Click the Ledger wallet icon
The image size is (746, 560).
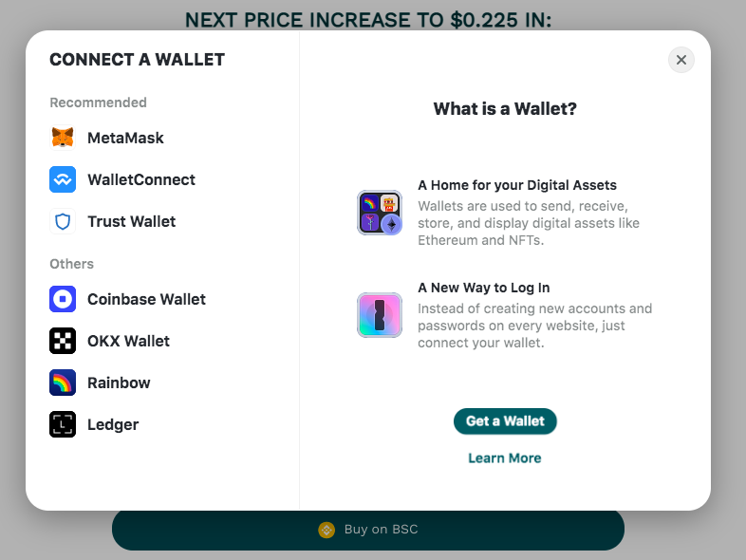[x=63, y=424]
